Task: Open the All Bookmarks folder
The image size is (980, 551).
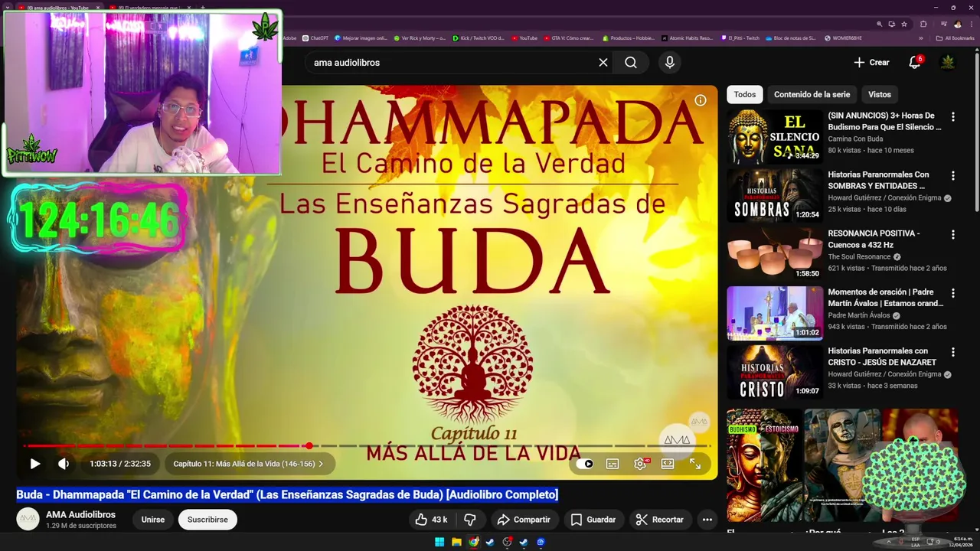Action: tap(955, 37)
